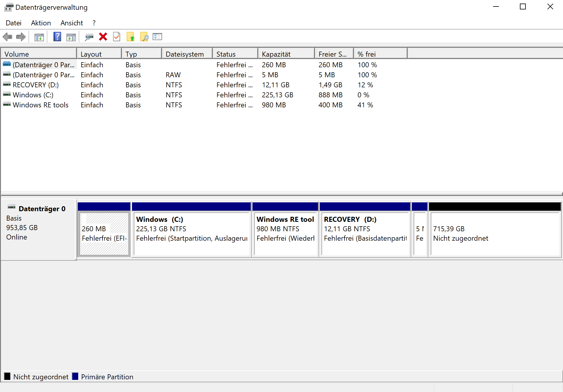Click the drive icon of the 260 MB volume row

click(x=7, y=64)
